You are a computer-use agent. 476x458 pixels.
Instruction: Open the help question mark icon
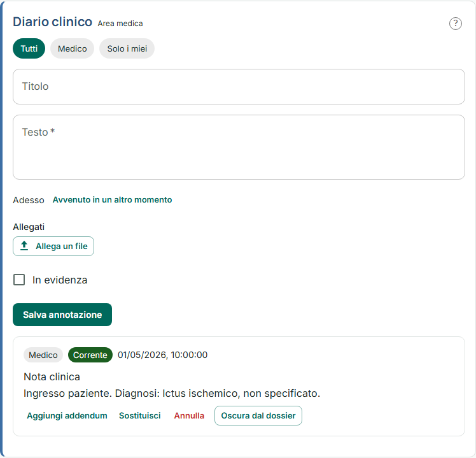(x=456, y=24)
